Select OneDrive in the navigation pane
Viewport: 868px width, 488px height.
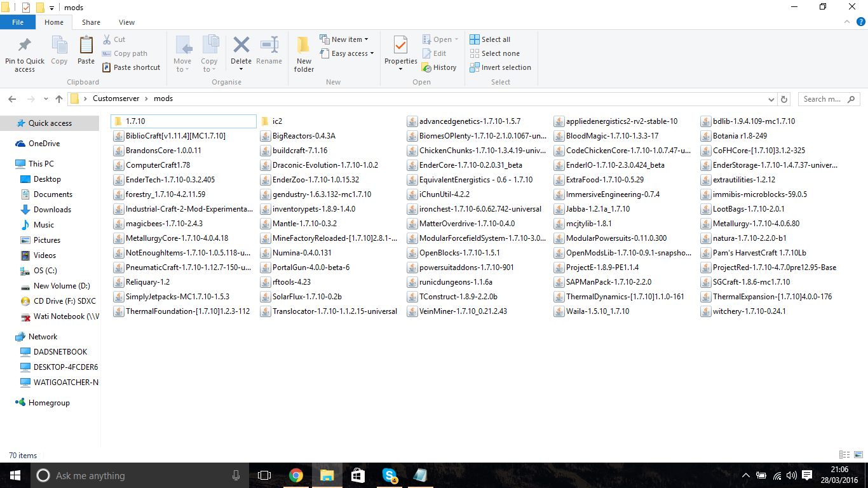pos(44,144)
